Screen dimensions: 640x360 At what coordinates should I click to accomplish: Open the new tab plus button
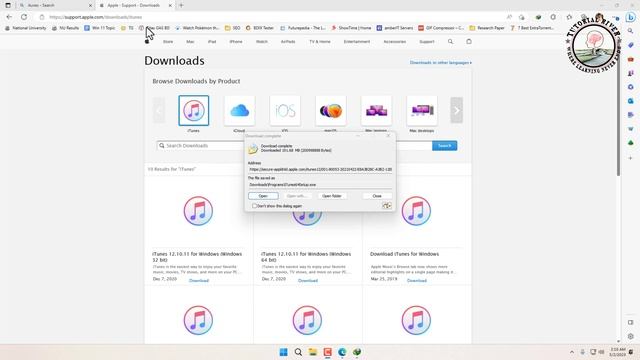click(x=181, y=6)
